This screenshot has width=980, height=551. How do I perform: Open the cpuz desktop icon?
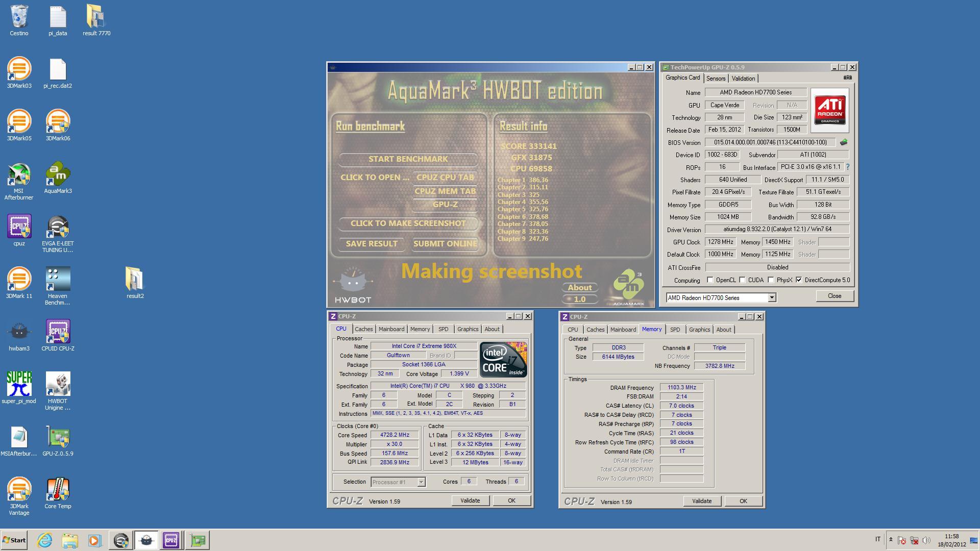point(19,231)
